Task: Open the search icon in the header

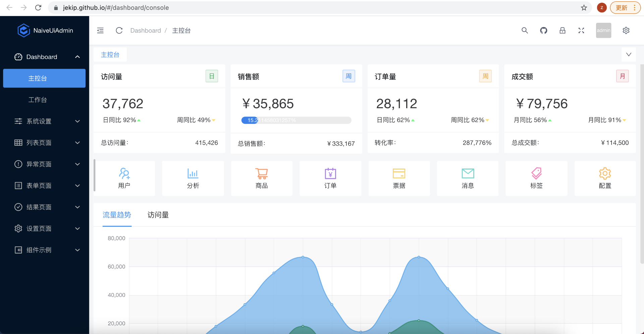Action: coord(525,30)
